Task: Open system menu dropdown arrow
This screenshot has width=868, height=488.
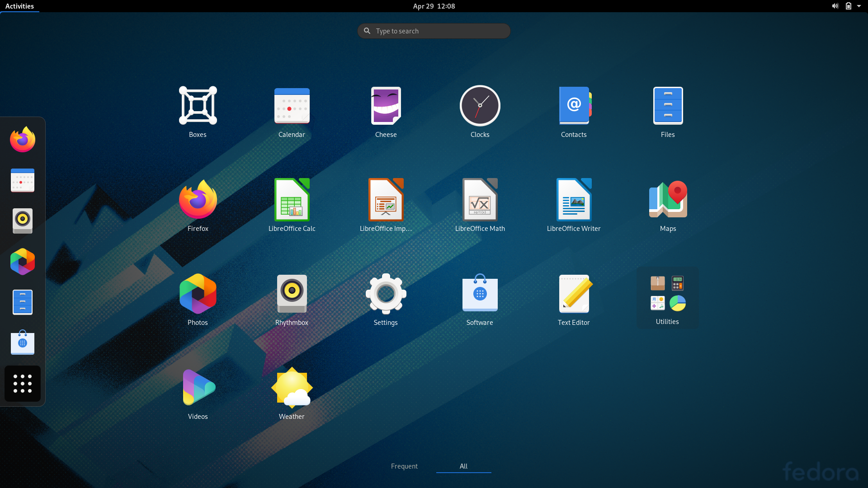Action: click(859, 6)
